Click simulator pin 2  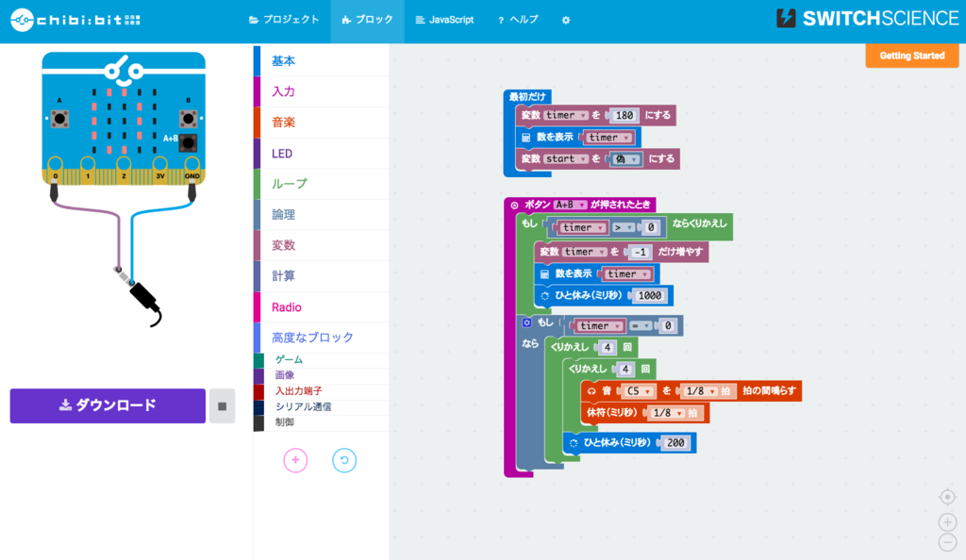tap(124, 166)
